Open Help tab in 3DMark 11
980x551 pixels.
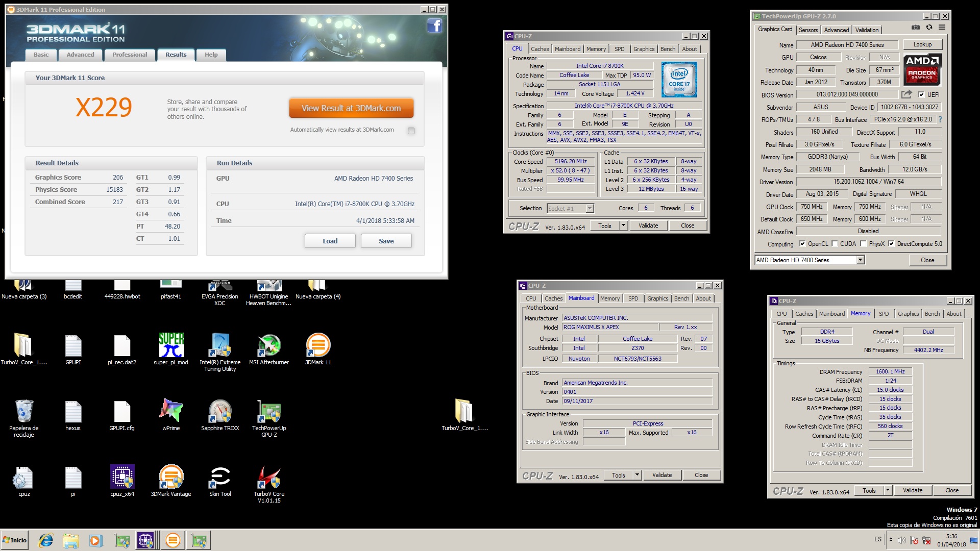coord(211,55)
